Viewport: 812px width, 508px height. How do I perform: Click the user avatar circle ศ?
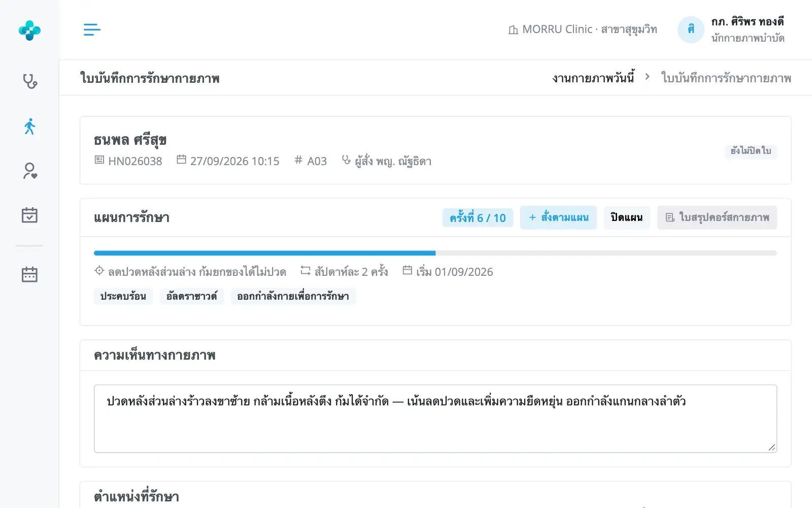(691, 29)
